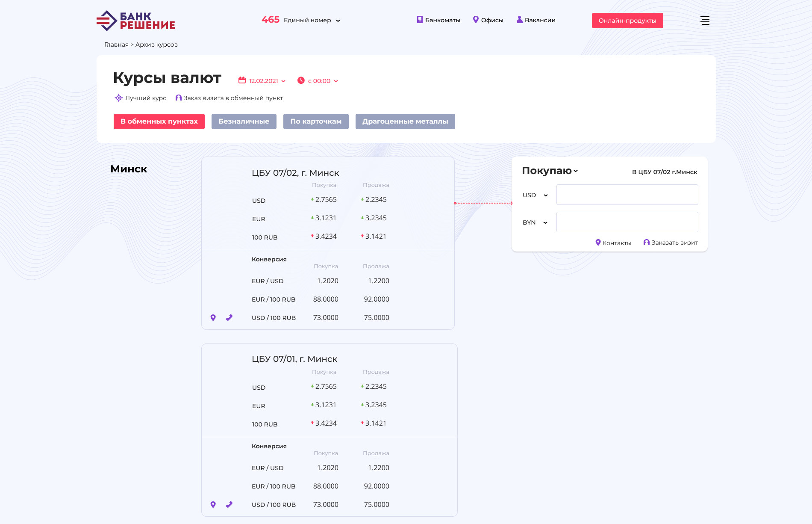Open the USD currency selector in the calculator

pyautogui.click(x=535, y=195)
